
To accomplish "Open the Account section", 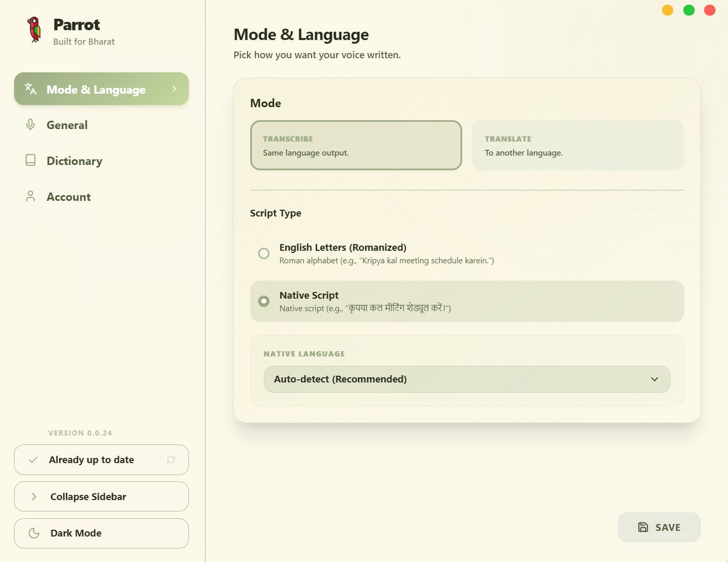I will point(69,197).
